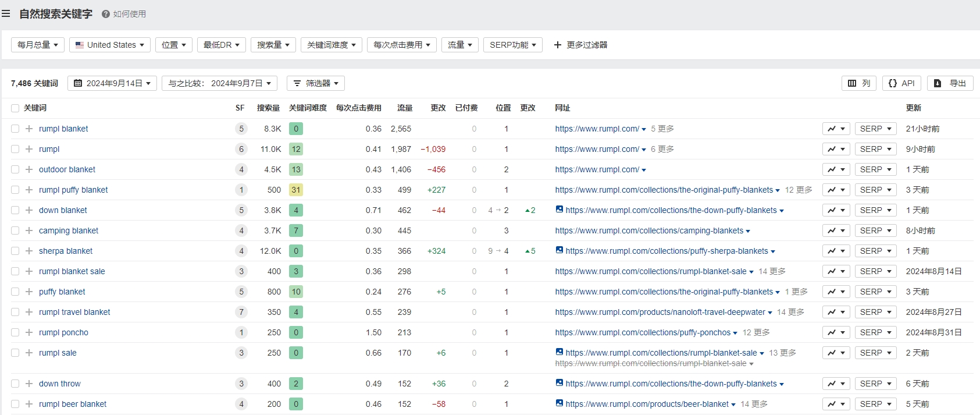Open the United States country dropdown
This screenshot has width=980, height=415.
point(110,45)
